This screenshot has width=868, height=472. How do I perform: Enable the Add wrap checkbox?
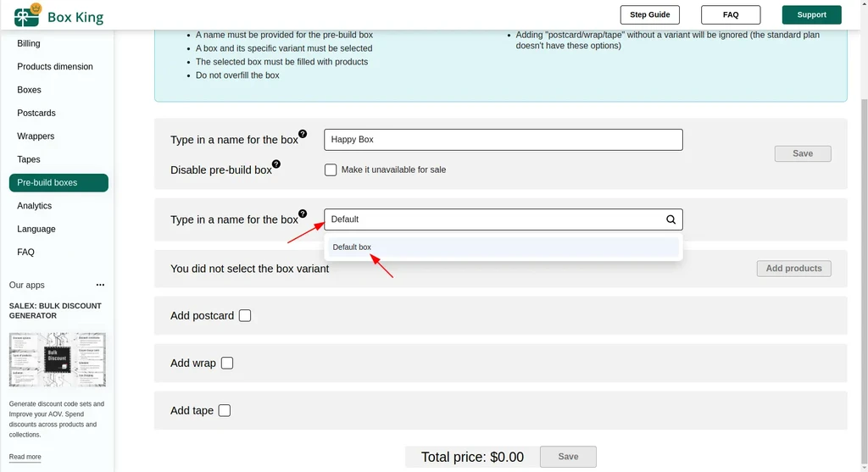227,363
